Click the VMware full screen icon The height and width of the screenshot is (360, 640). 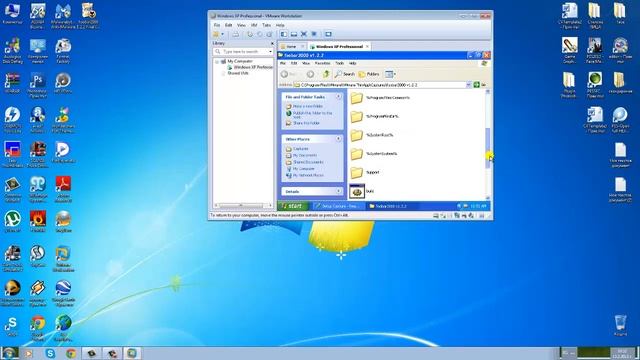[x=304, y=34]
